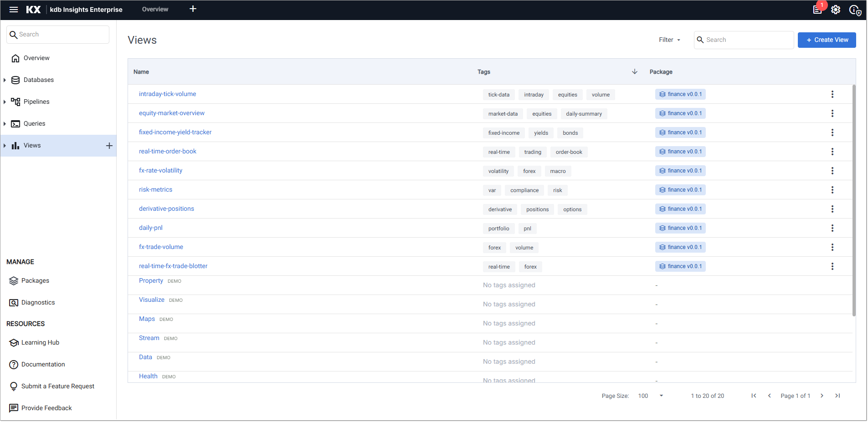
Task: Click the plus icon next to Views
Action: coord(109,146)
